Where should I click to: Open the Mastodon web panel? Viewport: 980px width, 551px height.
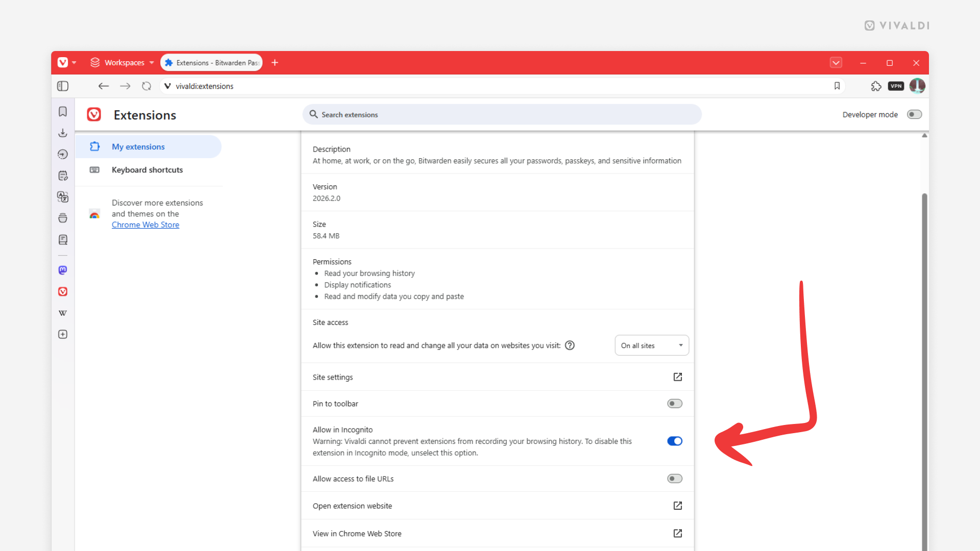coord(63,270)
